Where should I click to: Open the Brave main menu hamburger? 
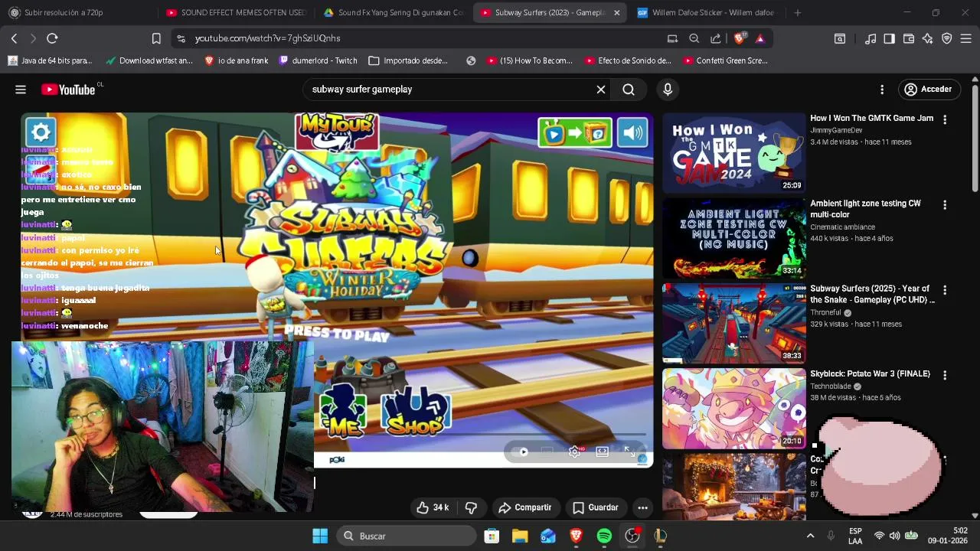966,38
